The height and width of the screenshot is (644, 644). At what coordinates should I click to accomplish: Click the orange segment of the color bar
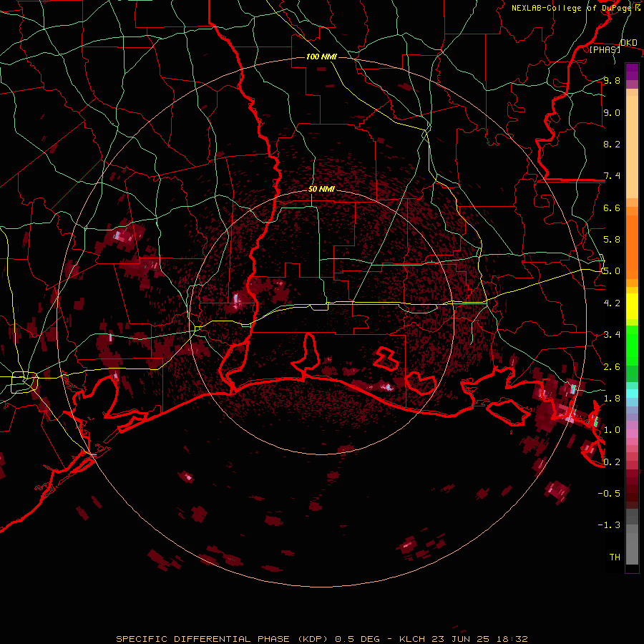click(632, 246)
